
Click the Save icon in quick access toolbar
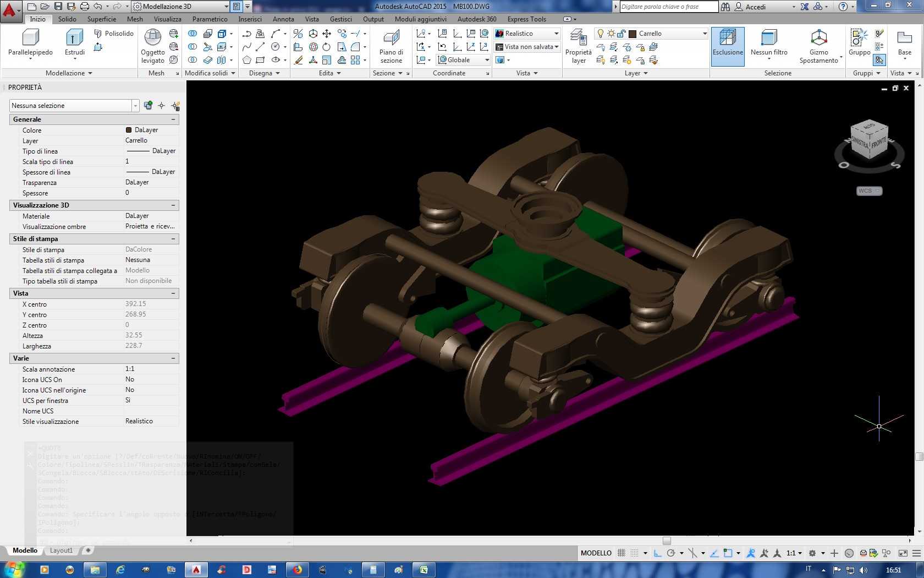(58, 7)
